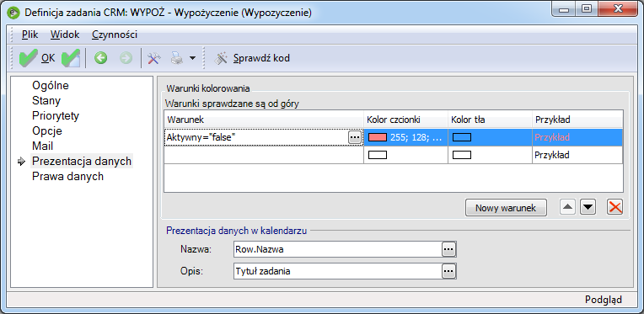Viewport: 644px width, 314px height.
Task: Click the black Przykład sample in second row
Action: 552,156
